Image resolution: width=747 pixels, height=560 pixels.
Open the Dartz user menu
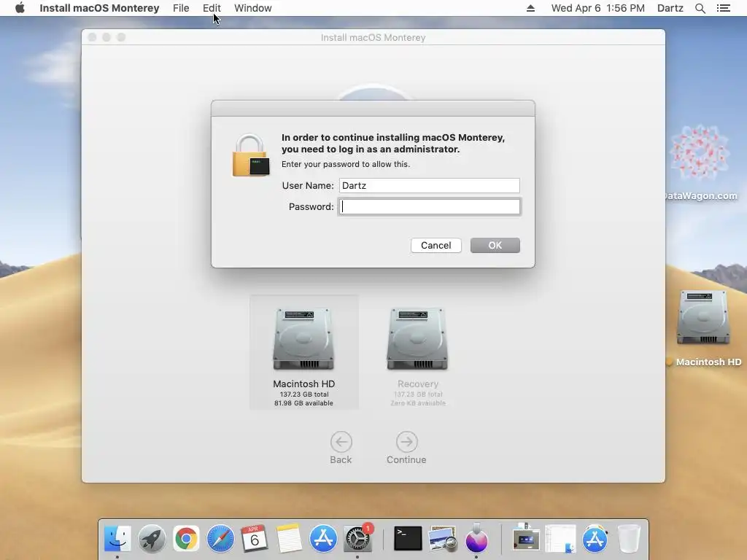coord(670,8)
